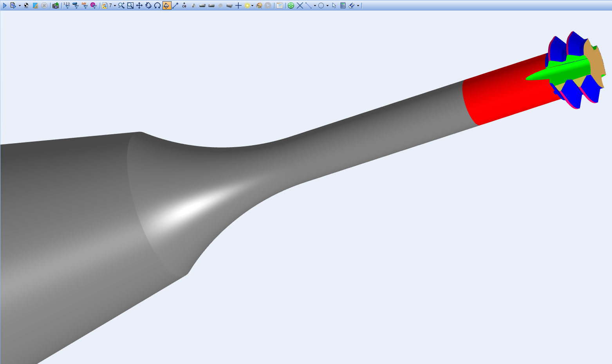Expand the sun lighting options dropdown

252,5
